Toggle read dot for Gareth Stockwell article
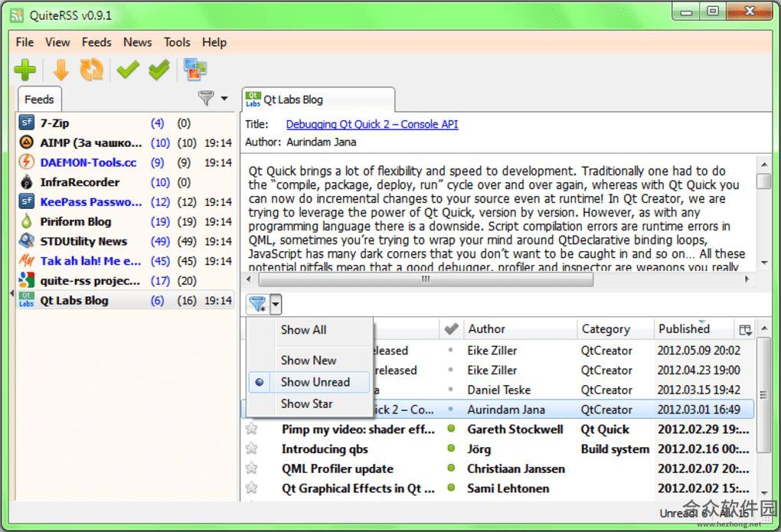This screenshot has height=532, width=781. (x=451, y=429)
